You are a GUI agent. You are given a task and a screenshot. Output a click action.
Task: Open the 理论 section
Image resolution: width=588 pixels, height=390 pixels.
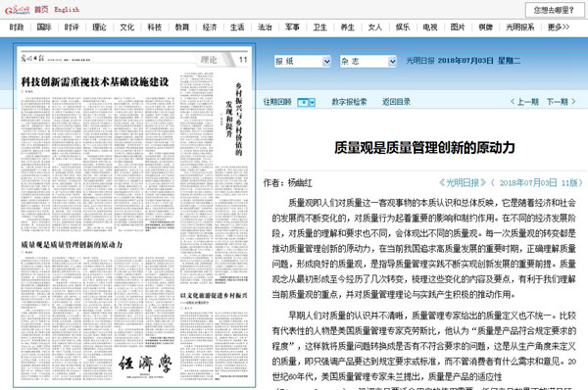pos(99,27)
